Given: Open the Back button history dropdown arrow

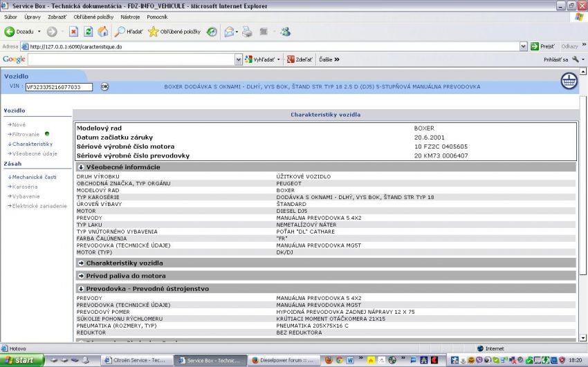Looking at the screenshot, I should click(x=39, y=32).
